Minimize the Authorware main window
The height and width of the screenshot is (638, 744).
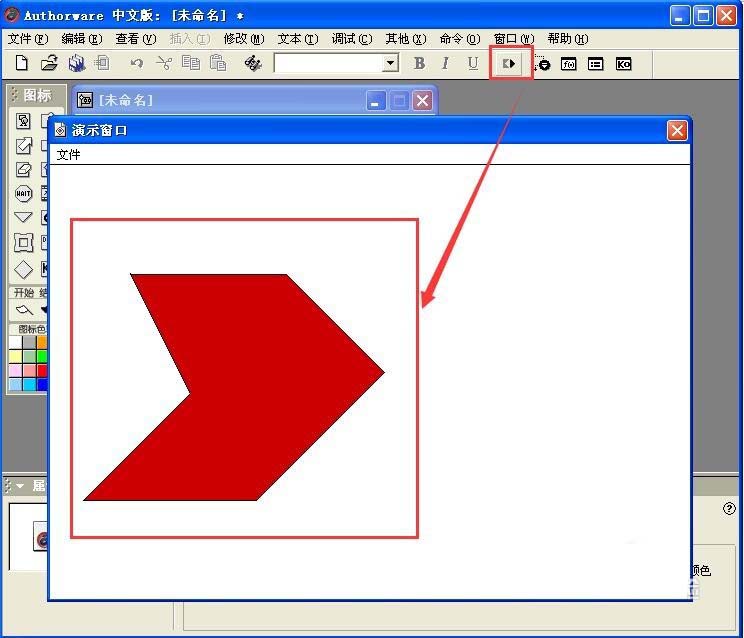[679, 16]
